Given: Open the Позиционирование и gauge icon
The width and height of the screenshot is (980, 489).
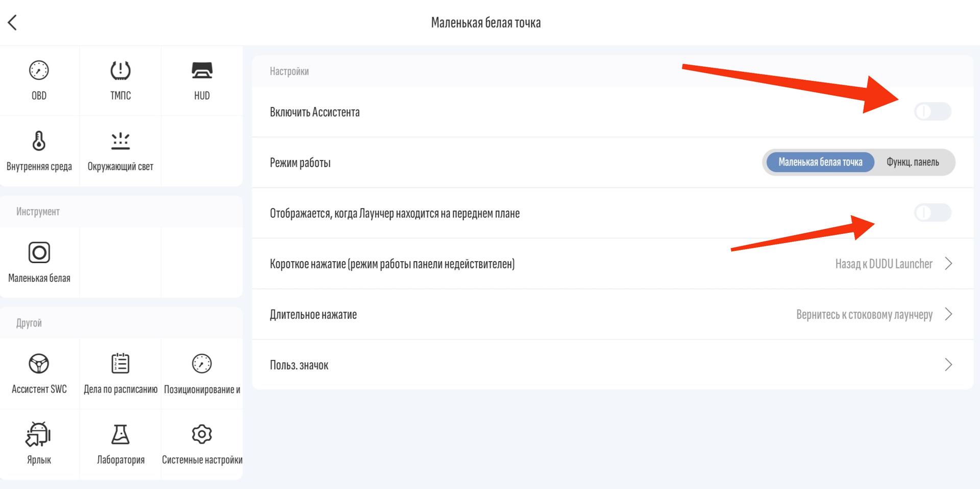Looking at the screenshot, I should (202, 364).
